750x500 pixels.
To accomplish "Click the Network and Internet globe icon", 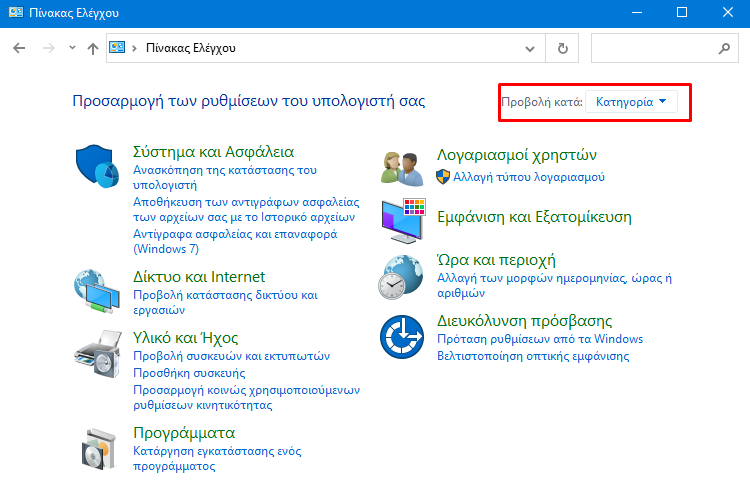I will point(97,291).
